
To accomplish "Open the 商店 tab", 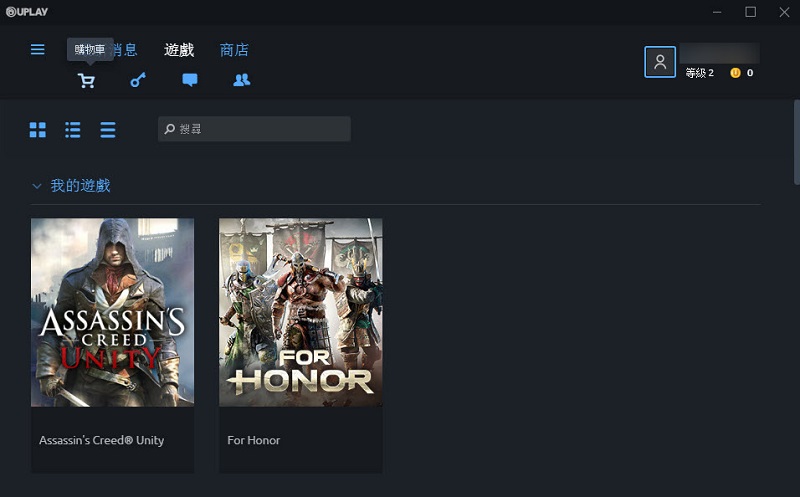I will (x=234, y=50).
